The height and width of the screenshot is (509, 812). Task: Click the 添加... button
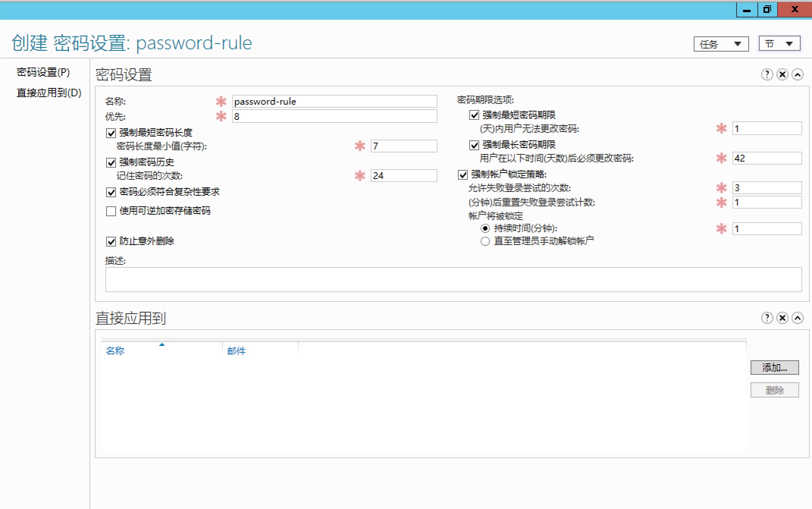(x=774, y=368)
